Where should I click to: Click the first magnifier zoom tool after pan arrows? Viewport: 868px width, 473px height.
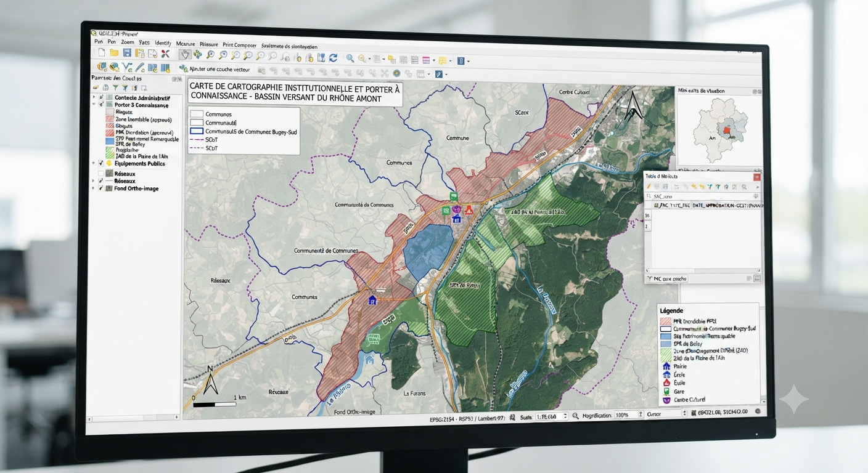[x=210, y=55]
